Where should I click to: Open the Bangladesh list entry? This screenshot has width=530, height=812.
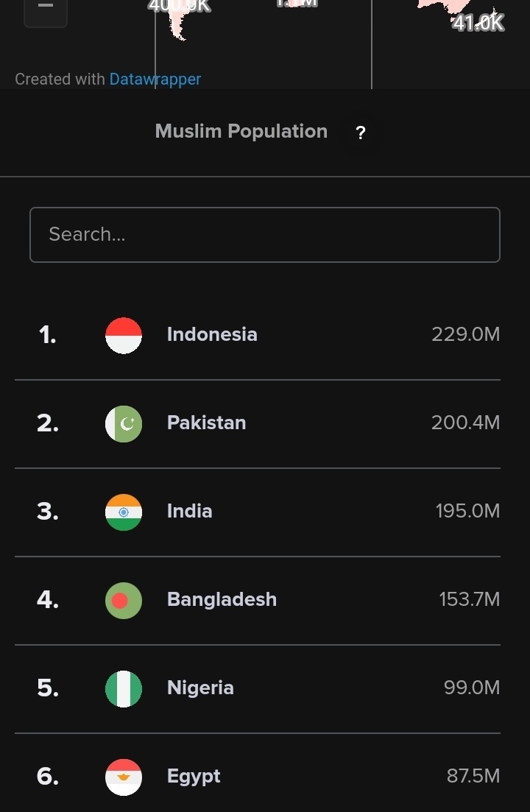point(257,601)
